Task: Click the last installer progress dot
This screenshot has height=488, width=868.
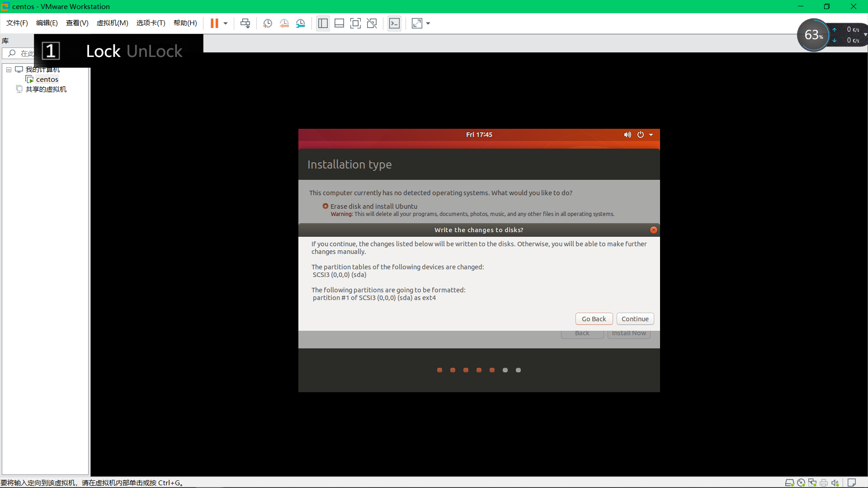Action: point(518,370)
